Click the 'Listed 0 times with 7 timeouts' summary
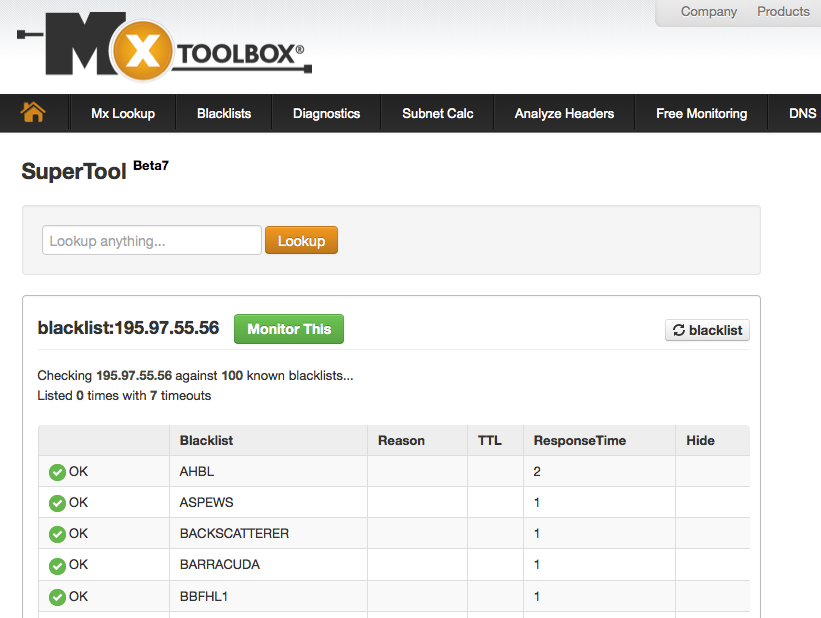The image size is (821, 618). (124, 395)
